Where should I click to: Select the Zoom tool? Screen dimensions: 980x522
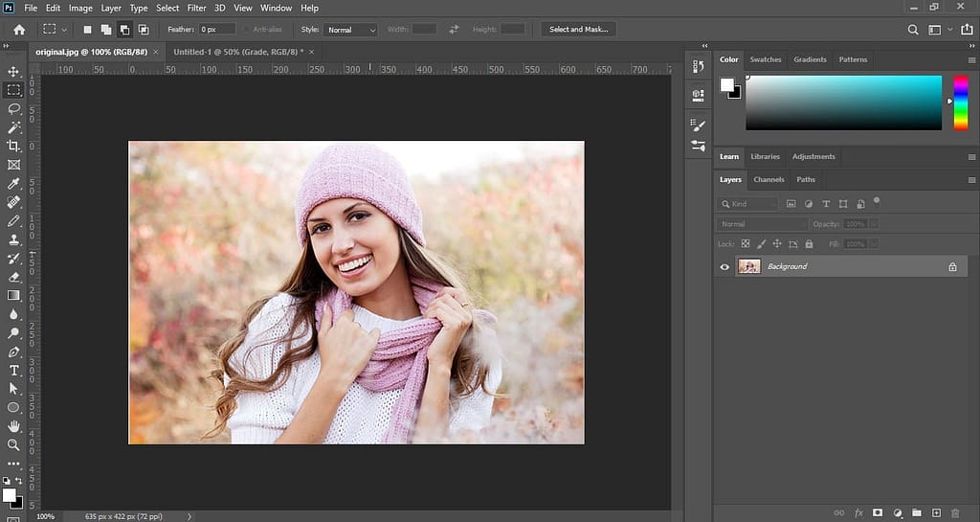point(13,444)
